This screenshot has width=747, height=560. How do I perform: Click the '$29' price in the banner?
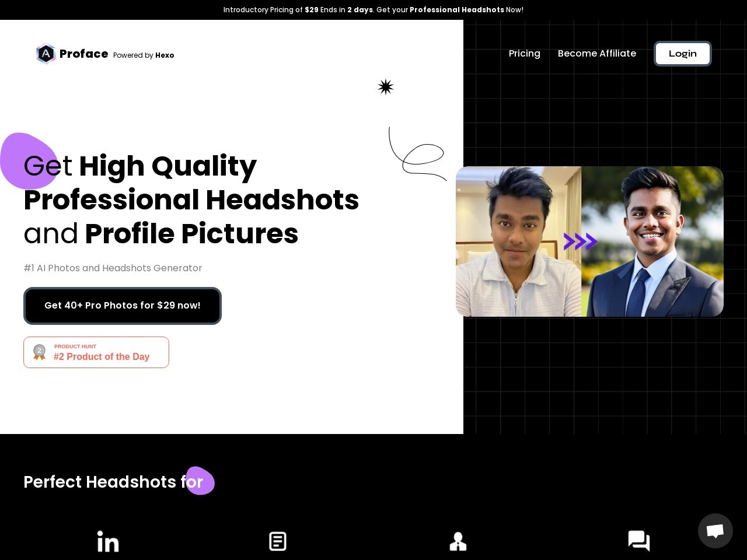311,10
